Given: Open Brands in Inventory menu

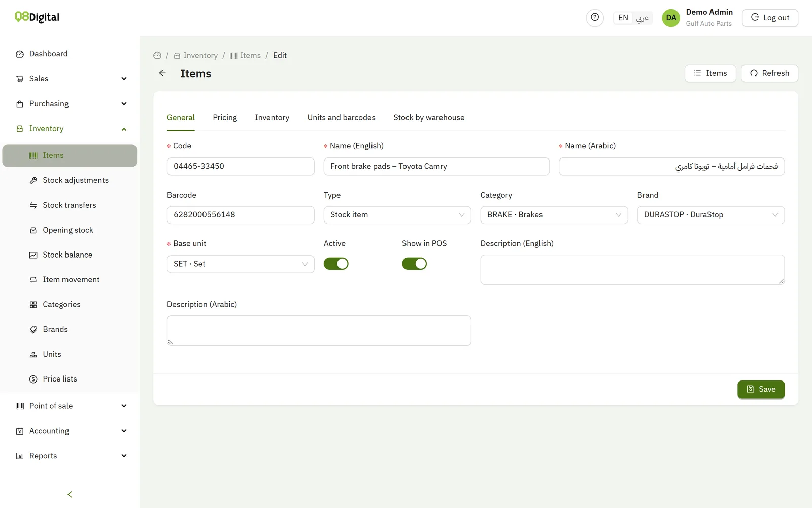Looking at the screenshot, I should coord(70,330).
